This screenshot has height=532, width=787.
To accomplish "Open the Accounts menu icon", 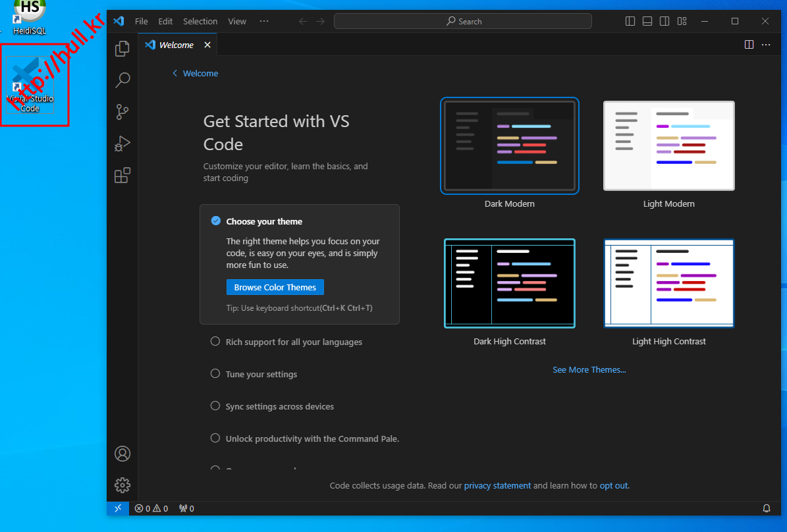I will coord(122,454).
